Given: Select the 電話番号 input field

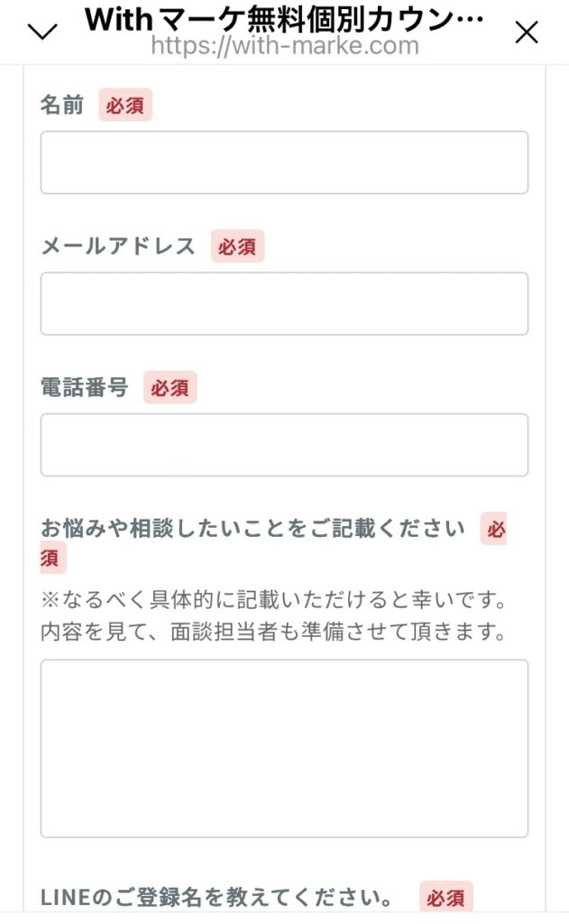Looking at the screenshot, I should point(284,445).
